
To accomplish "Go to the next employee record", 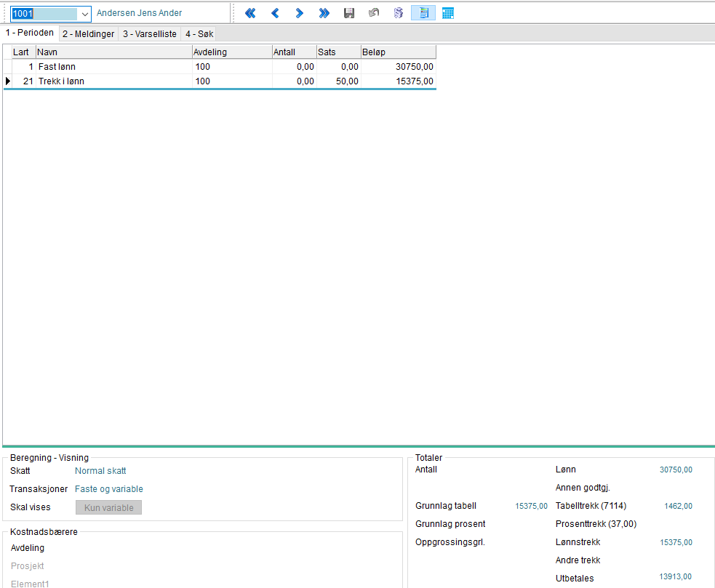I will (299, 13).
